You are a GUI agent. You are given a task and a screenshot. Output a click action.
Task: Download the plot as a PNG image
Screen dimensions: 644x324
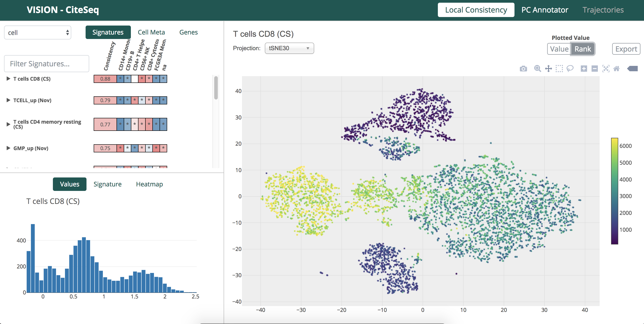pos(523,69)
